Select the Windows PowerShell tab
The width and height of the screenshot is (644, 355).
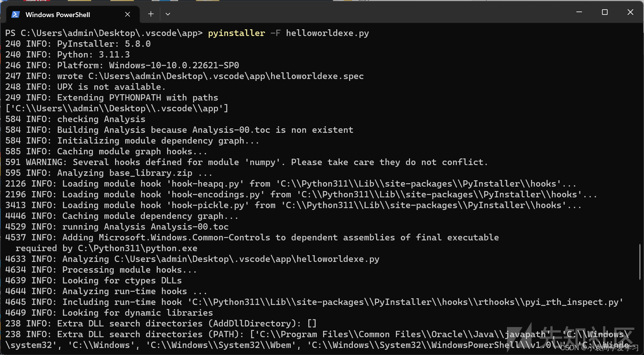(x=58, y=14)
